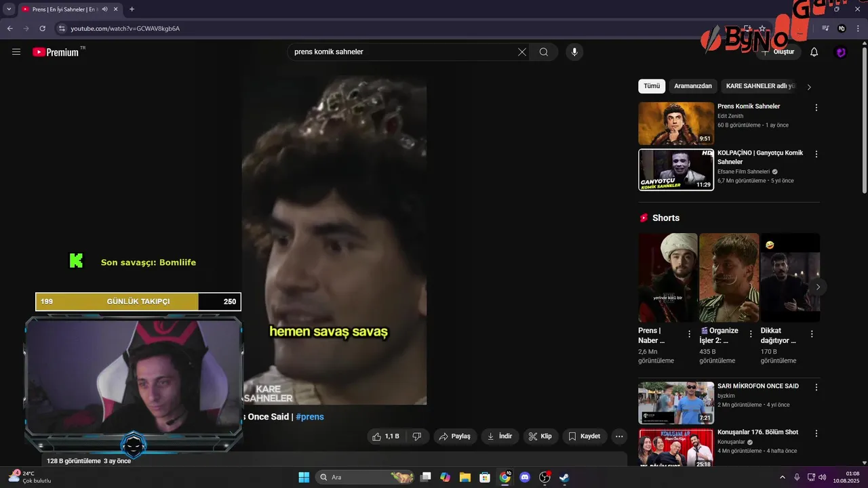The height and width of the screenshot is (488, 868).
Task: Open Edit Zenith channel link
Action: tap(730, 116)
